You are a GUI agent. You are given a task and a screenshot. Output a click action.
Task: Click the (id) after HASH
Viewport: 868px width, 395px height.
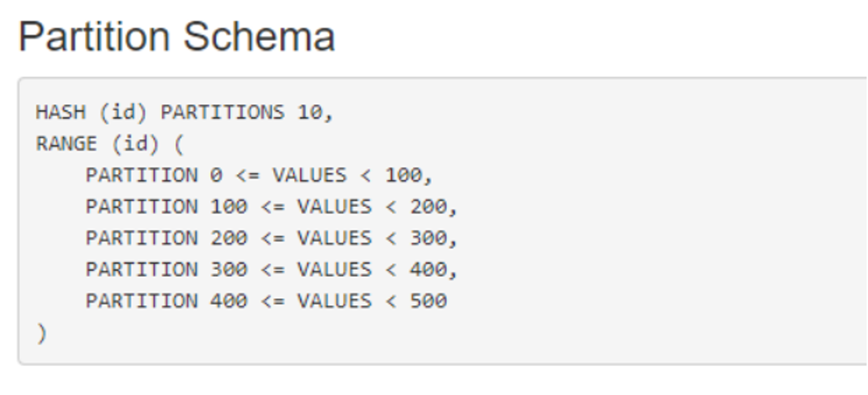point(123,112)
